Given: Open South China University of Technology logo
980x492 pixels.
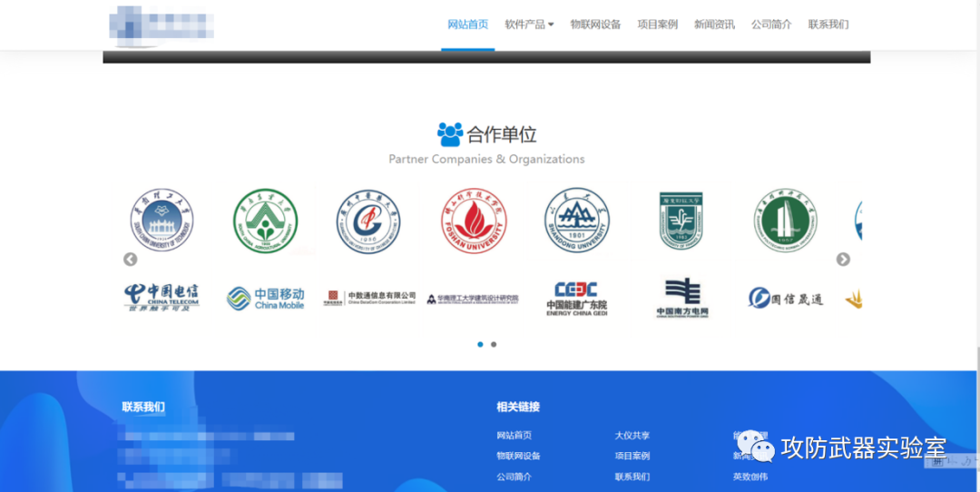Looking at the screenshot, I should pos(162,221).
